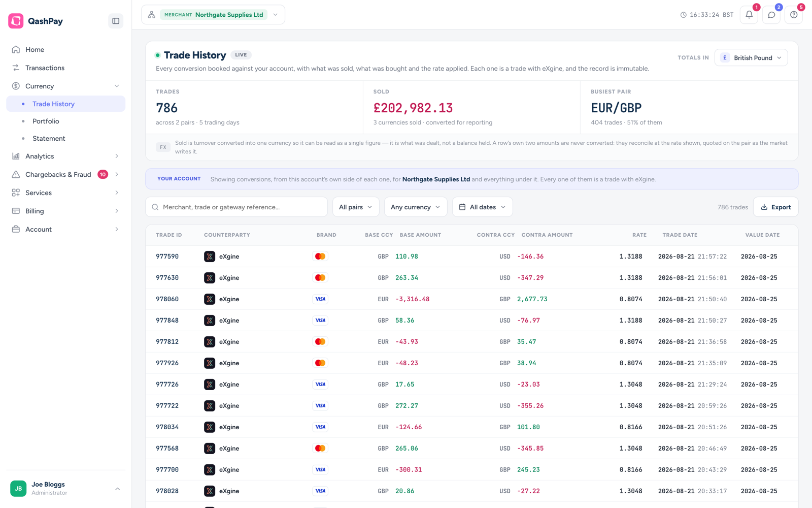
Task: Click trade time 21:29:24 in row 977726
Action: point(712,385)
